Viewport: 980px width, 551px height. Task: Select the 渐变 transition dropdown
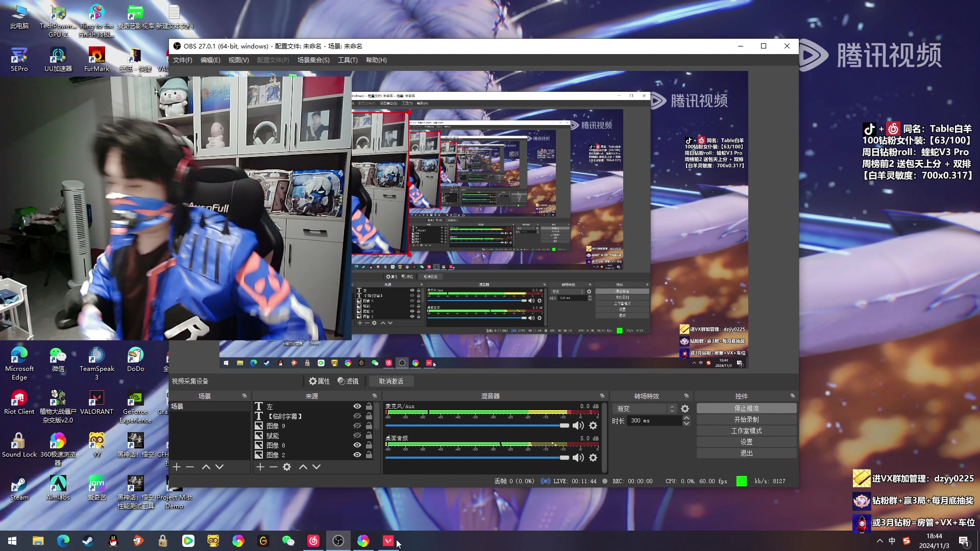point(646,409)
